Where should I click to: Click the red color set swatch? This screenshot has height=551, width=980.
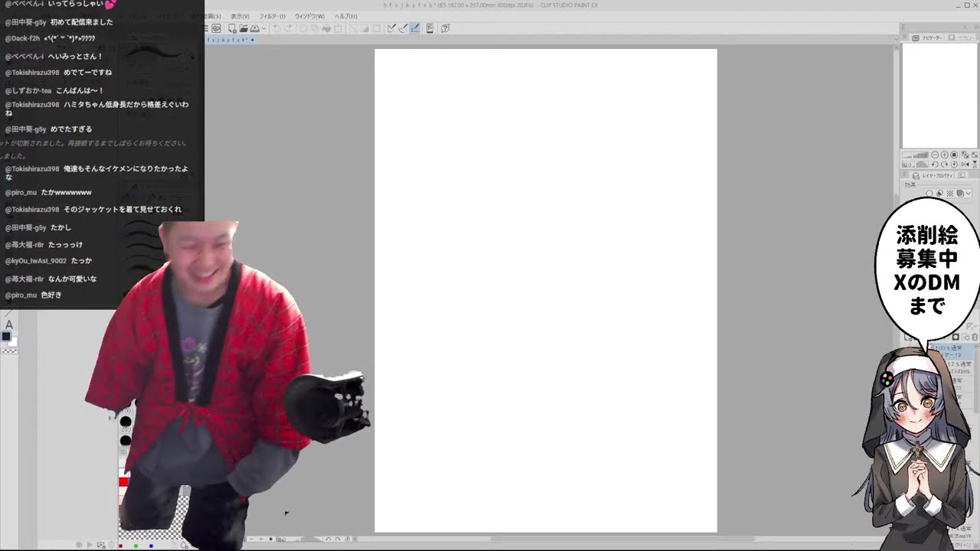point(123,481)
